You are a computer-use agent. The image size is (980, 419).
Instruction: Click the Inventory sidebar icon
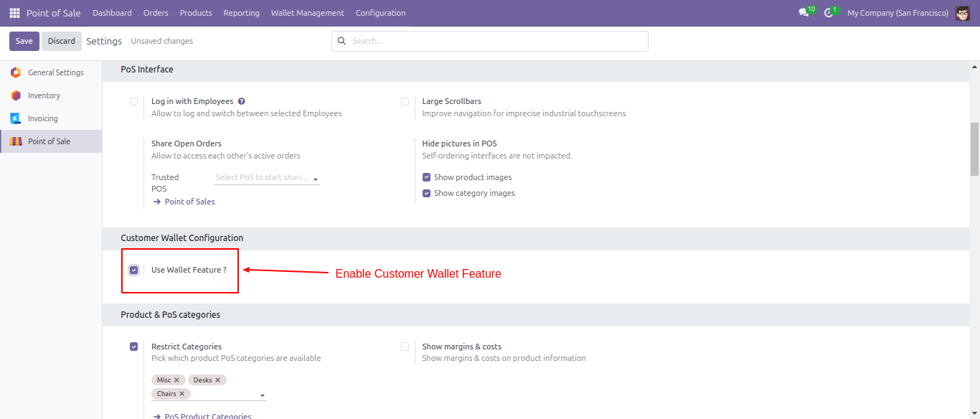pyautogui.click(x=16, y=95)
